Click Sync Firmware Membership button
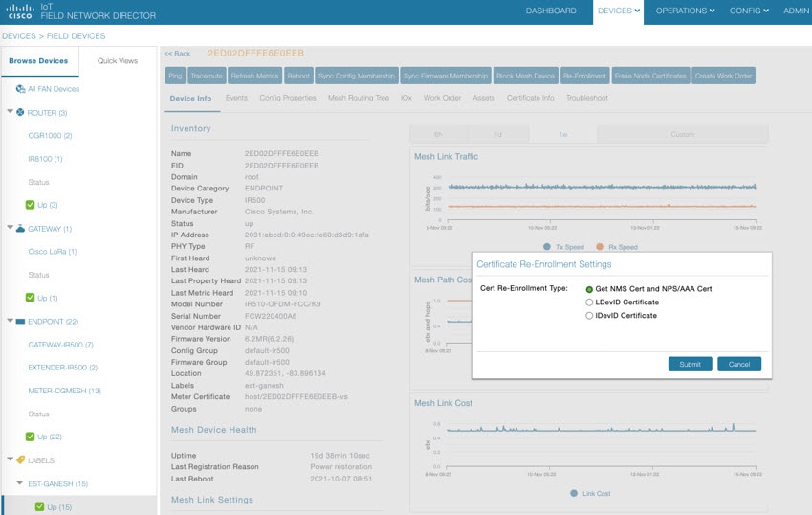The width and height of the screenshot is (812, 515). (446, 76)
